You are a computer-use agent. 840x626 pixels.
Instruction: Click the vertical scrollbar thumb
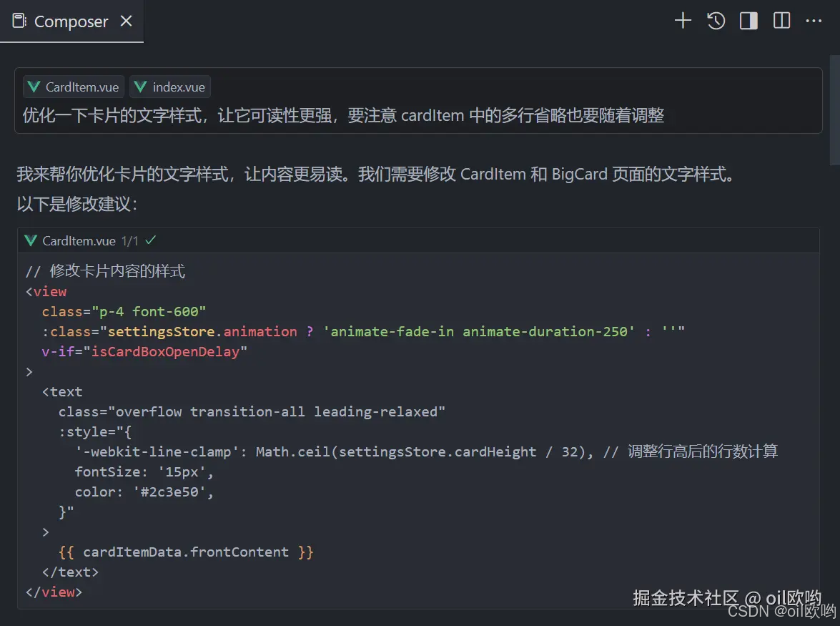pos(835,110)
